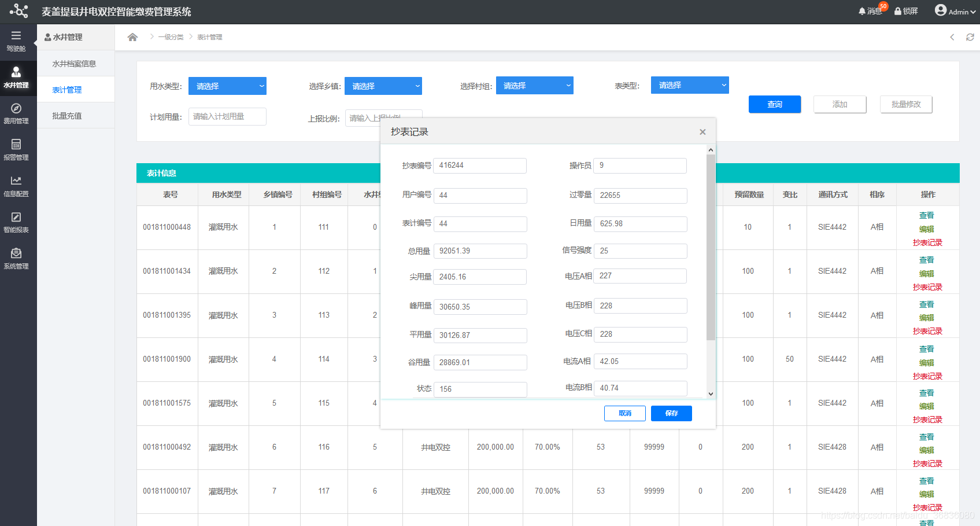Click the 查询 search button

pos(775,104)
